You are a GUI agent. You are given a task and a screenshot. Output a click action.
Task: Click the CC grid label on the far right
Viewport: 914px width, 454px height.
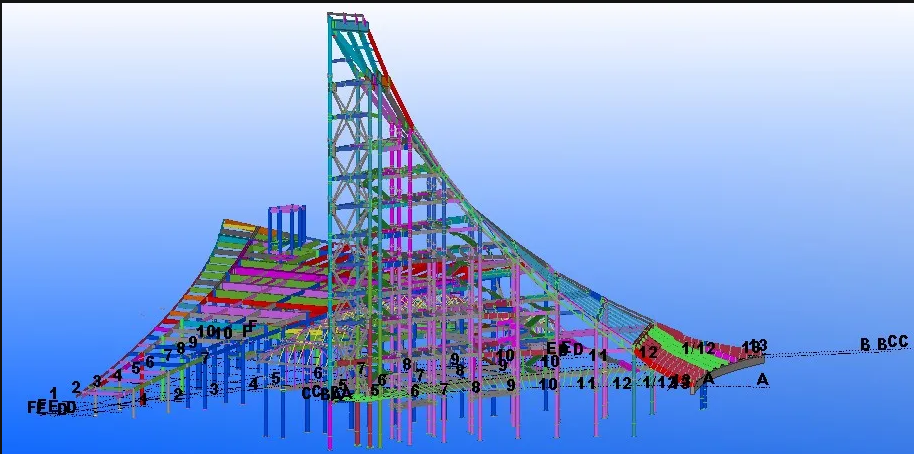[897, 343]
